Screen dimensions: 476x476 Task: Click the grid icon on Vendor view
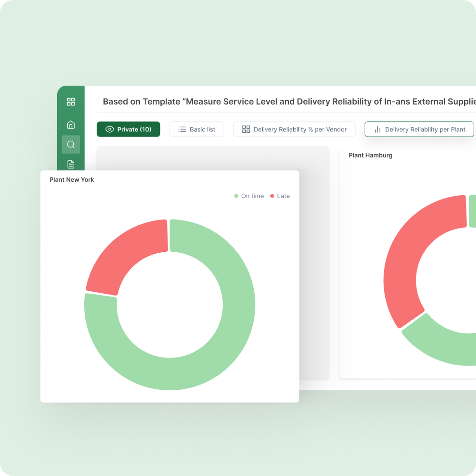[246, 129]
